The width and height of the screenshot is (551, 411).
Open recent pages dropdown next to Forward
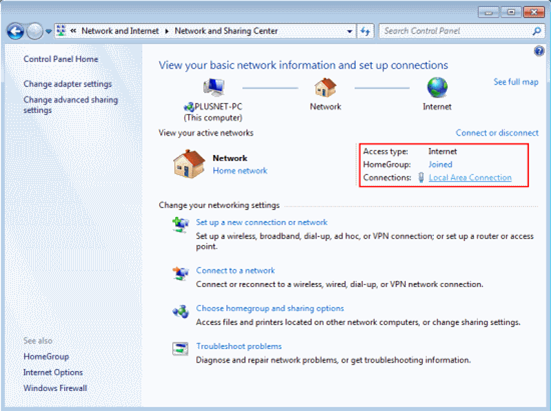click(x=48, y=32)
